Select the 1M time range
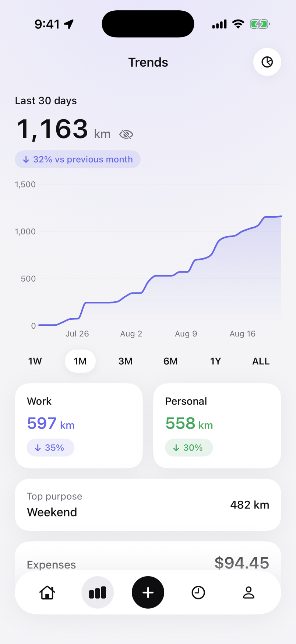 [x=80, y=361]
